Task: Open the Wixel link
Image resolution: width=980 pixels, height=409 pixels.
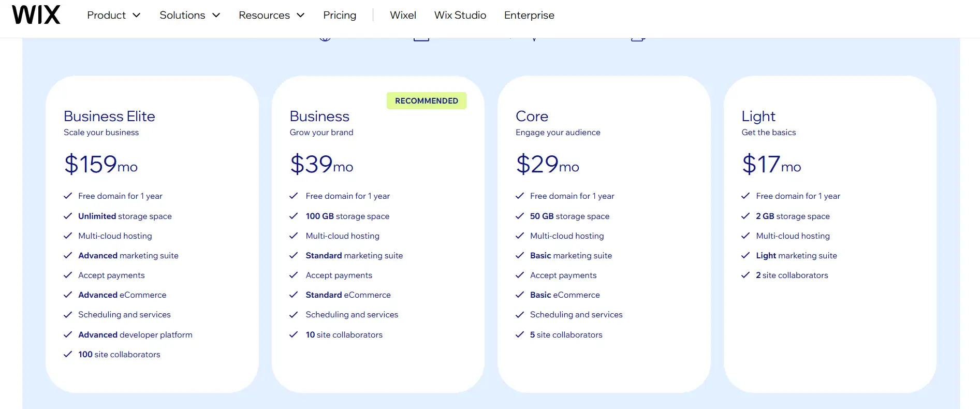Action: [x=403, y=15]
